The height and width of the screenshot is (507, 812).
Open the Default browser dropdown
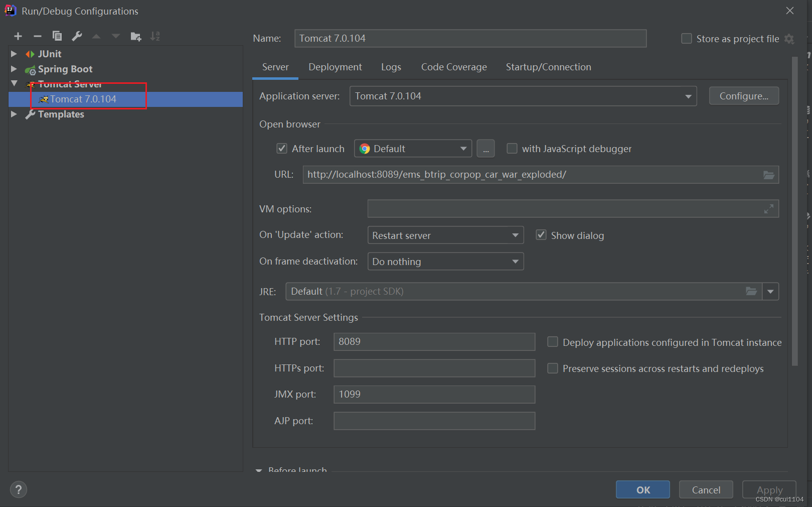point(413,149)
